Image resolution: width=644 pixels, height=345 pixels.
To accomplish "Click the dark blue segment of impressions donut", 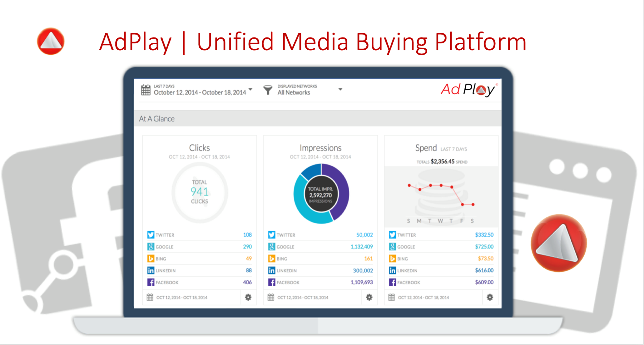I will tap(312, 172).
